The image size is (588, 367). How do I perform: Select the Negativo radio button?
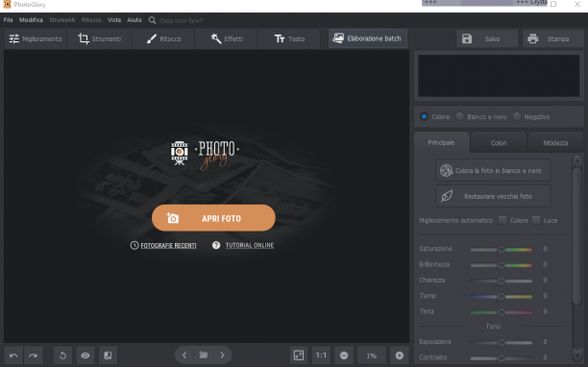517,116
